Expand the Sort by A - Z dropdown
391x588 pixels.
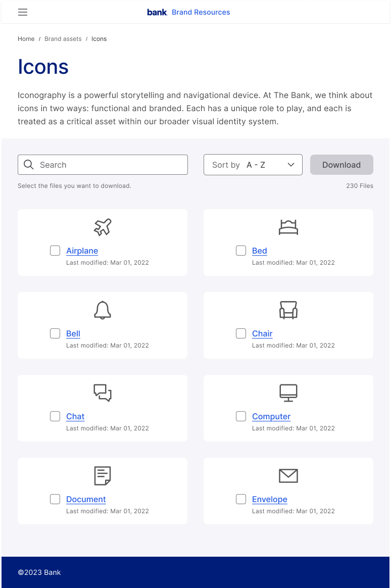253,165
